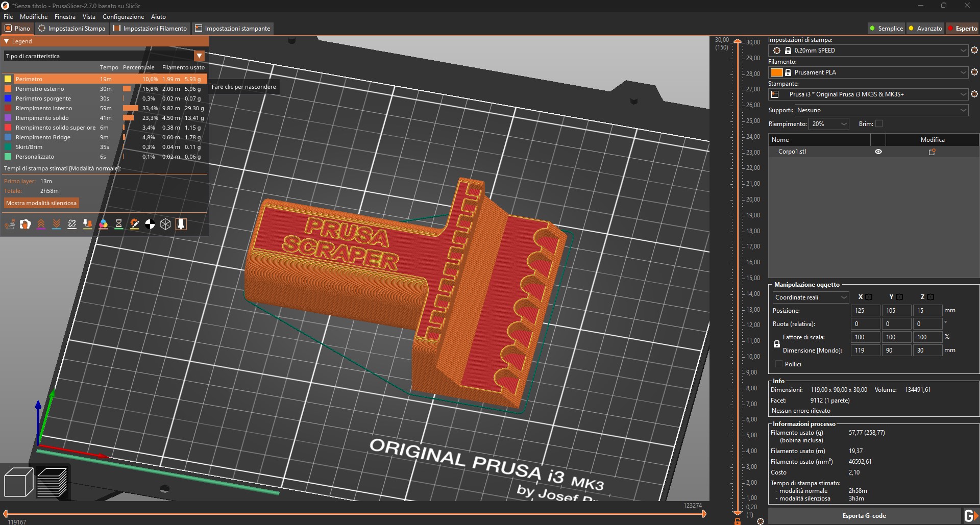Toggle custom G-code gear-pencil icon
Image resolution: width=980 pixels, height=525 pixels.
[134, 224]
